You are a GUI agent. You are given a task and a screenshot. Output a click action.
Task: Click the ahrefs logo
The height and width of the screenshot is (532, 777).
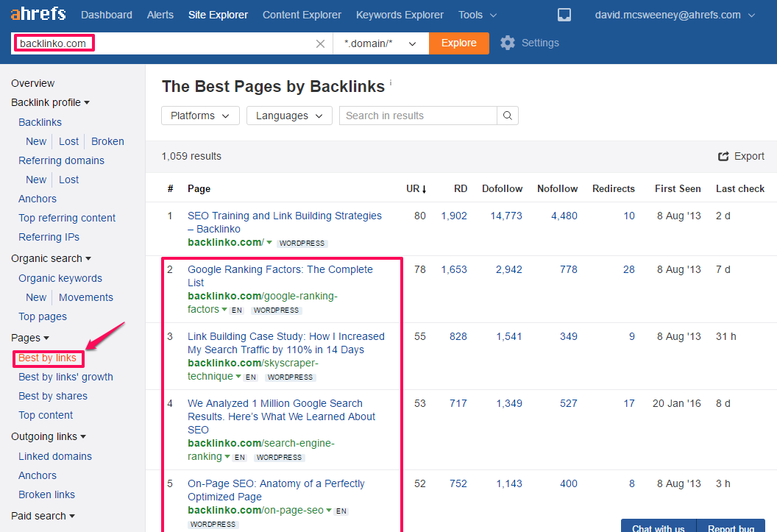coord(38,13)
